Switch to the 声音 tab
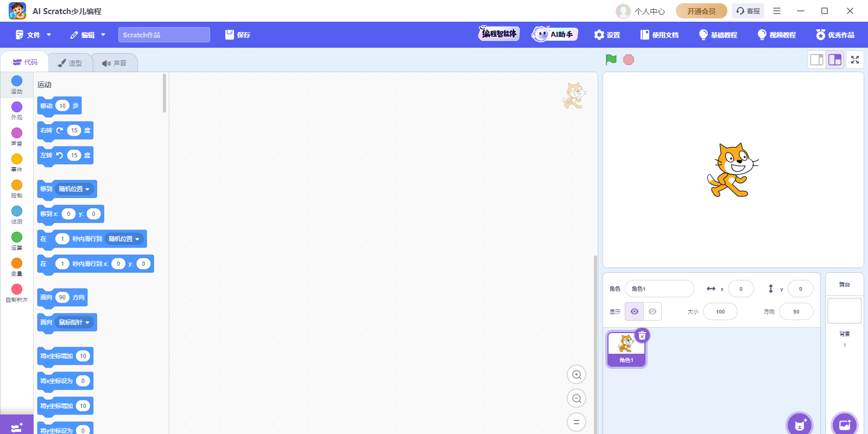This screenshot has height=434, width=868. [115, 63]
